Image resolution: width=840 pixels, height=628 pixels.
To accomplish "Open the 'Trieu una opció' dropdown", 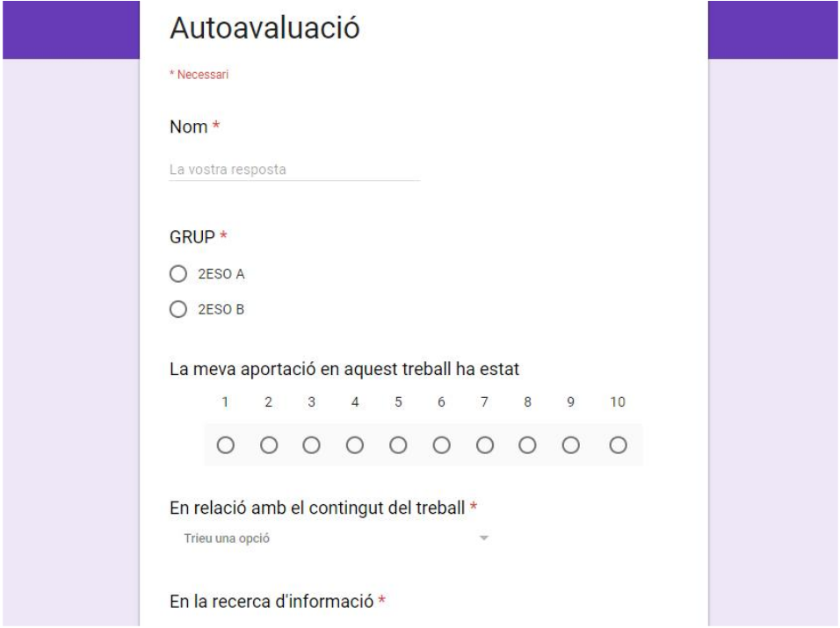I will point(329,538).
